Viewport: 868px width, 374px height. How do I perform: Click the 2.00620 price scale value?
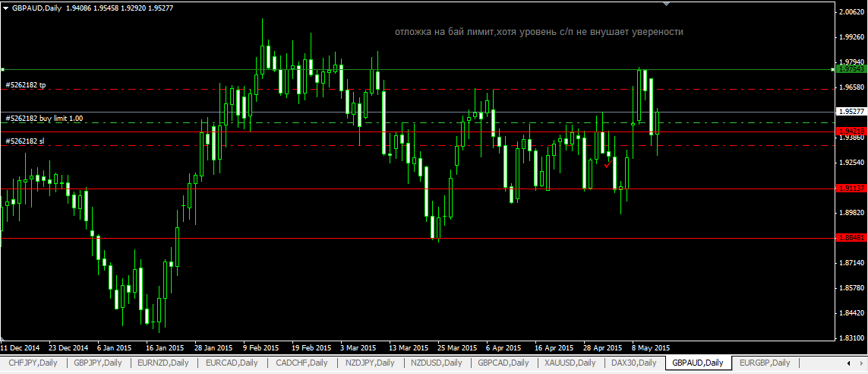(x=853, y=11)
